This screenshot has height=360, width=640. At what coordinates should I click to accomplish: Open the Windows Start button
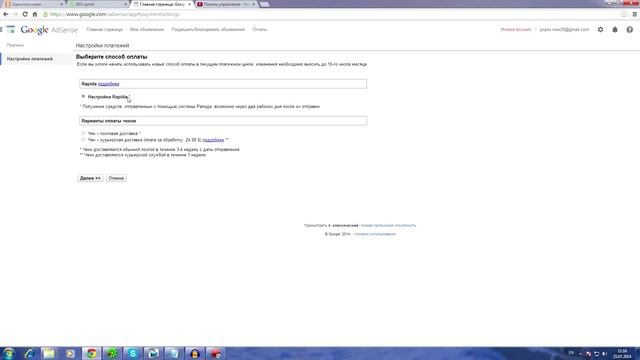point(9,353)
